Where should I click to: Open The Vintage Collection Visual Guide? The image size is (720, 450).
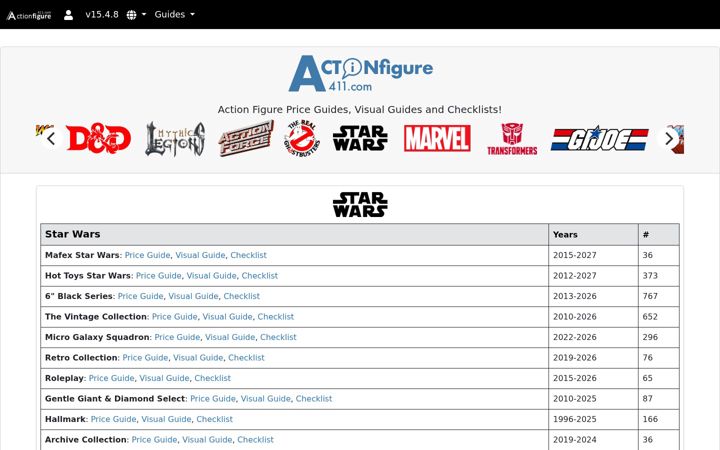tap(227, 316)
